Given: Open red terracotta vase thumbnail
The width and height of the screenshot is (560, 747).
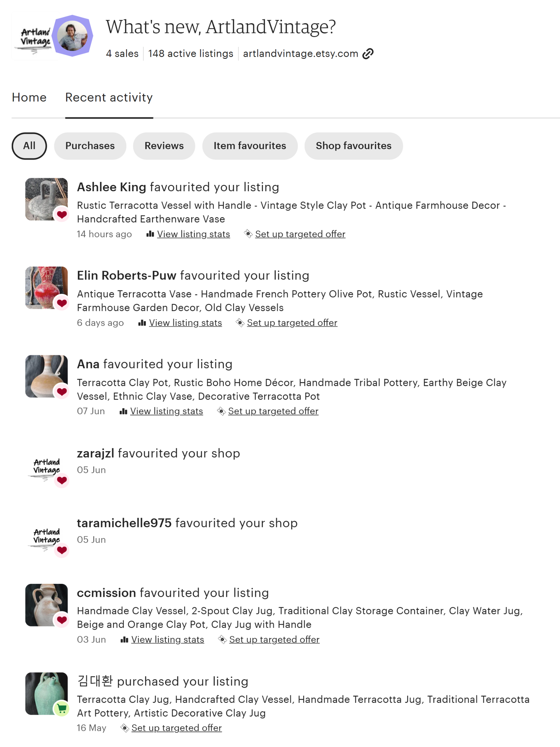Looking at the screenshot, I should (46, 288).
